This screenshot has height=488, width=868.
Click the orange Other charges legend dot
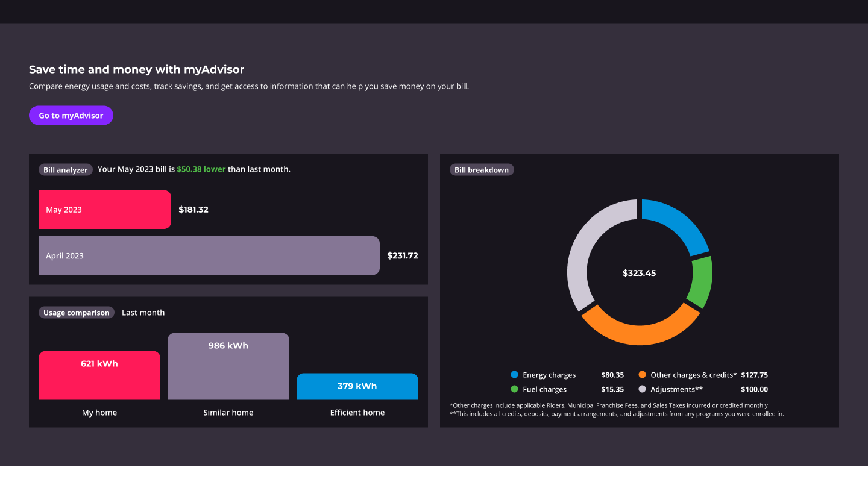pyautogui.click(x=642, y=375)
